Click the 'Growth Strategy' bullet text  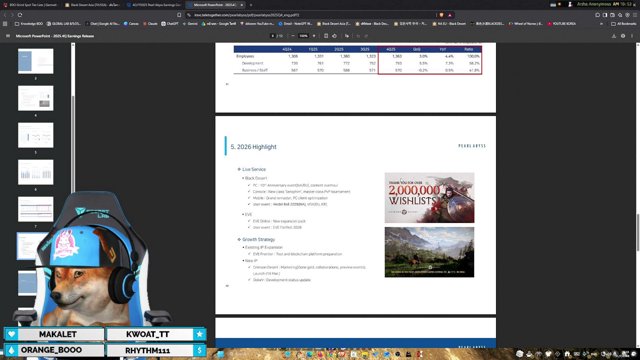[x=258, y=239]
